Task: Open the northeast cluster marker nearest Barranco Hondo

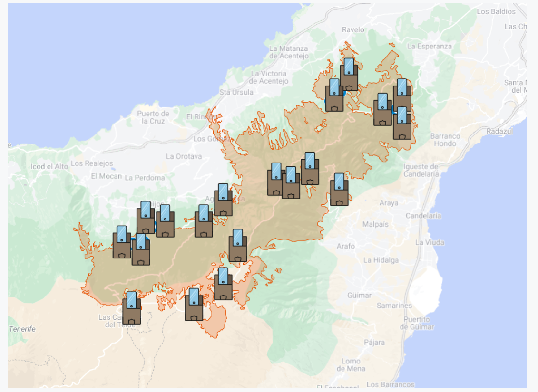Action: pos(402,124)
